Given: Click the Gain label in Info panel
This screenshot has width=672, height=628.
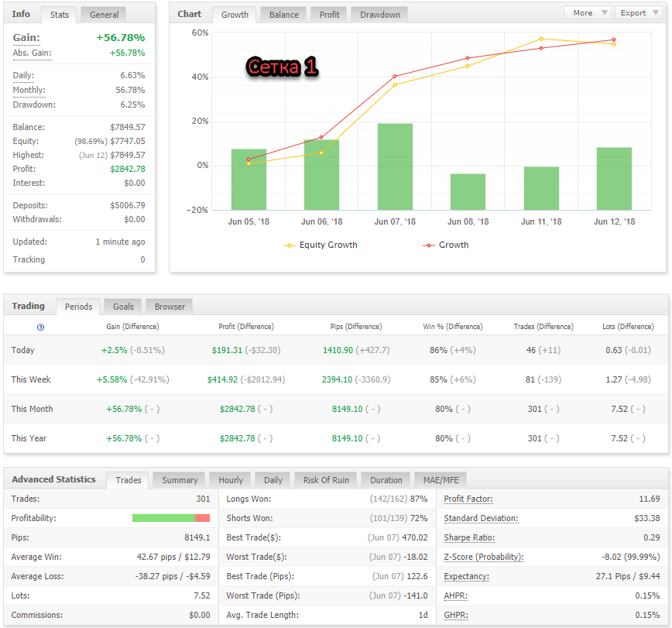Looking at the screenshot, I should click(26, 38).
